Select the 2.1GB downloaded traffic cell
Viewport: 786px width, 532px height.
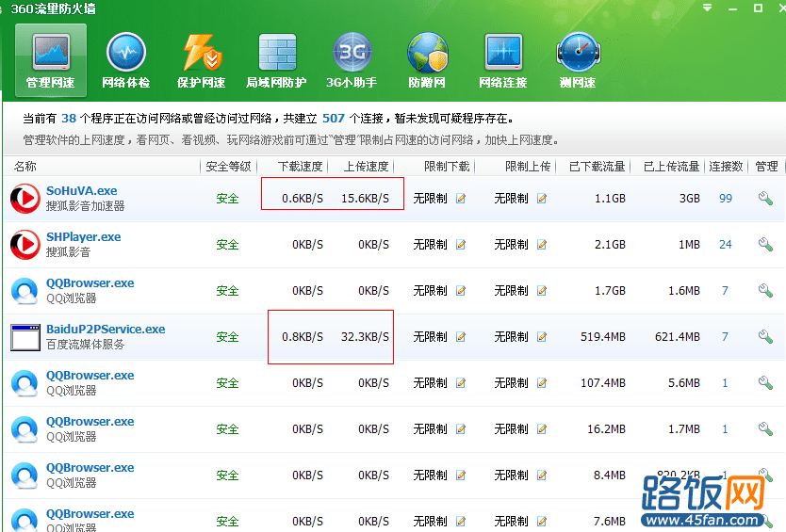pyautogui.click(x=610, y=245)
